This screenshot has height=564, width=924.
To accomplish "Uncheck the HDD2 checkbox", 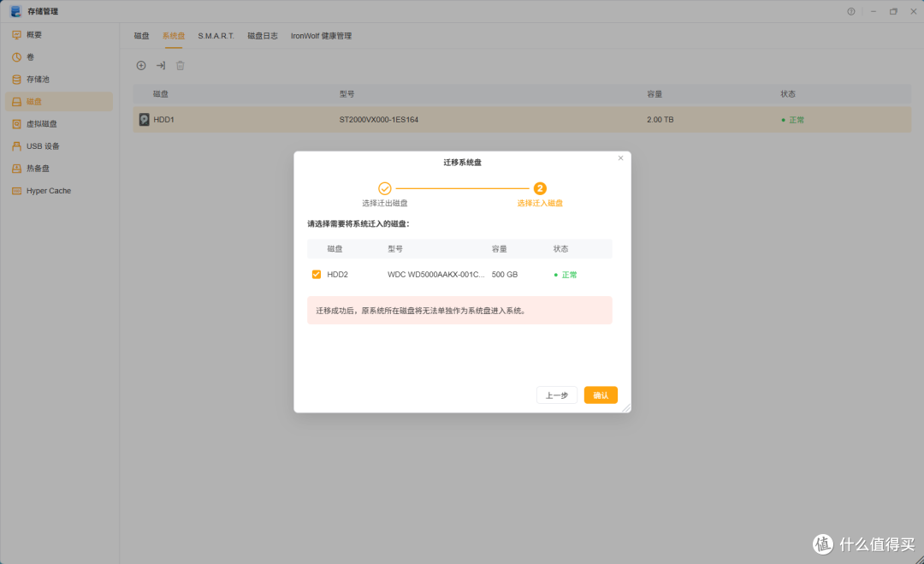I will pyautogui.click(x=317, y=275).
